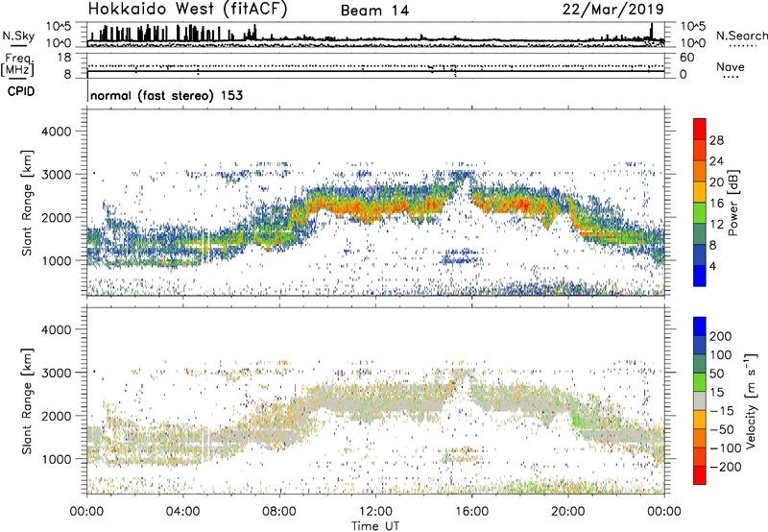
Task: Click the 'Hokkaido West (fitACF)' title
Action: tap(187, 10)
